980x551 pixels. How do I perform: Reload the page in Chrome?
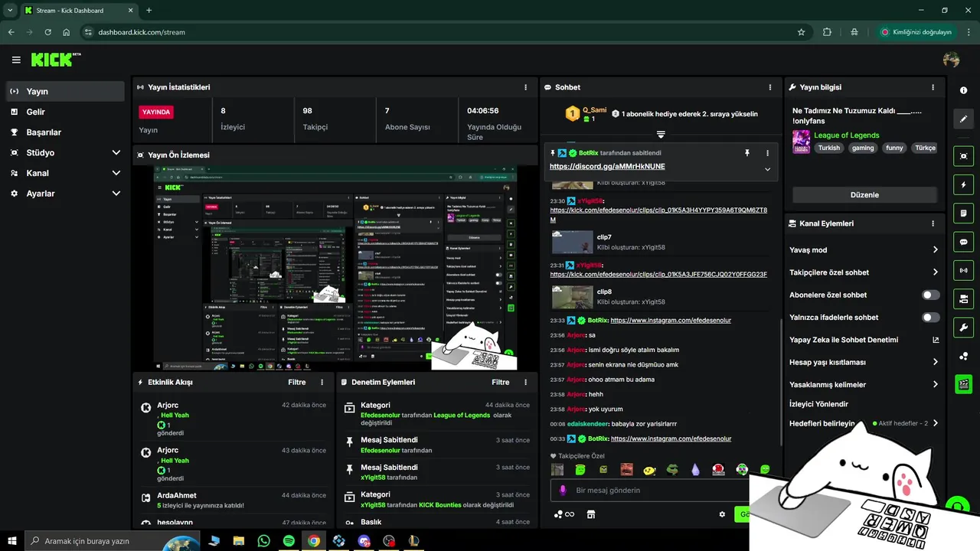click(x=48, y=32)
